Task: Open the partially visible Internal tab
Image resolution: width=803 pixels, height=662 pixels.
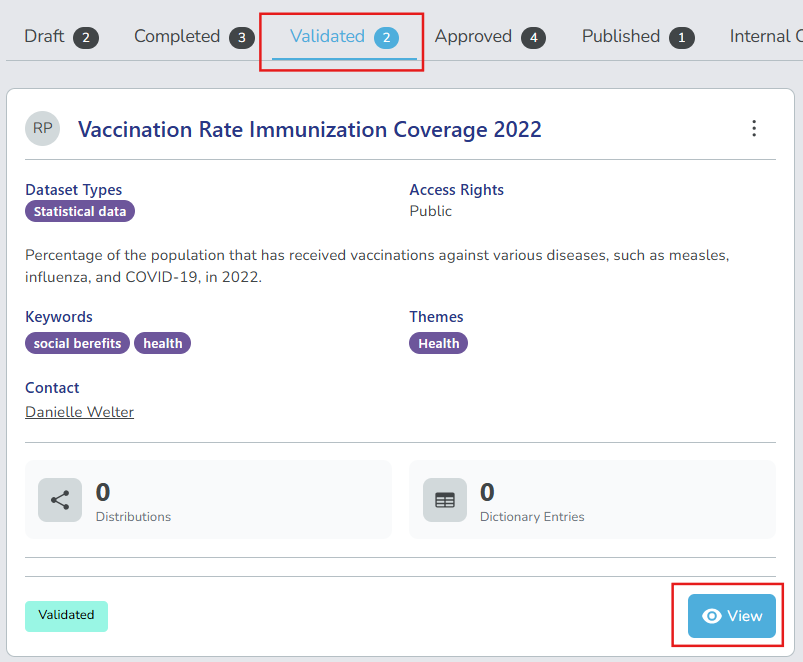Action: [x=765, y=37]
